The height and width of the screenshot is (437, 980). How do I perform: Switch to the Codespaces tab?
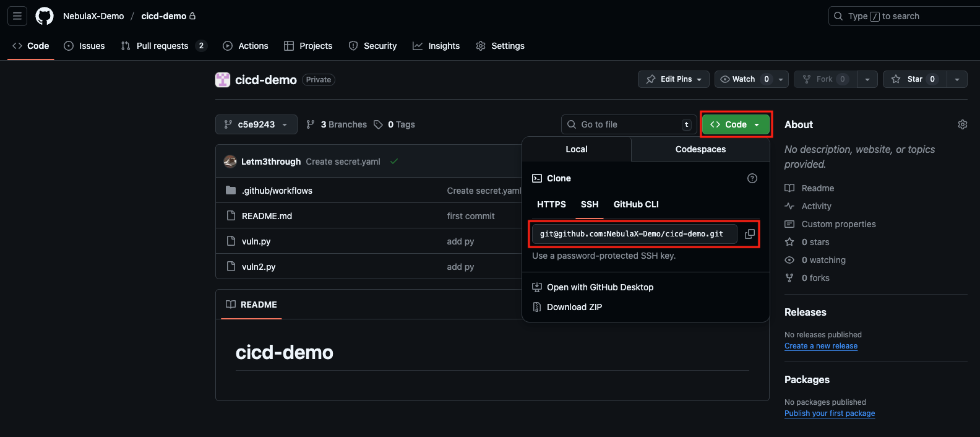tap(700, 149)
